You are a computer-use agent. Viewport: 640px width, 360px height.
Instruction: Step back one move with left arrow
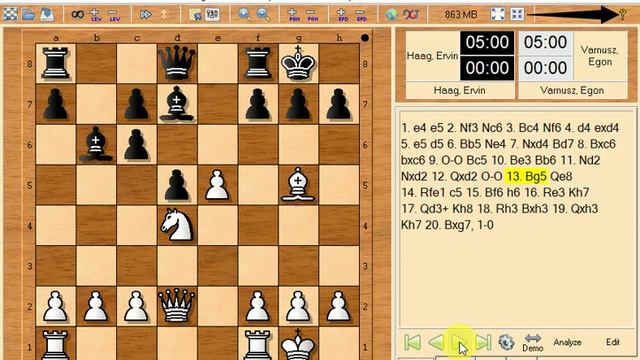coord(436,342)
